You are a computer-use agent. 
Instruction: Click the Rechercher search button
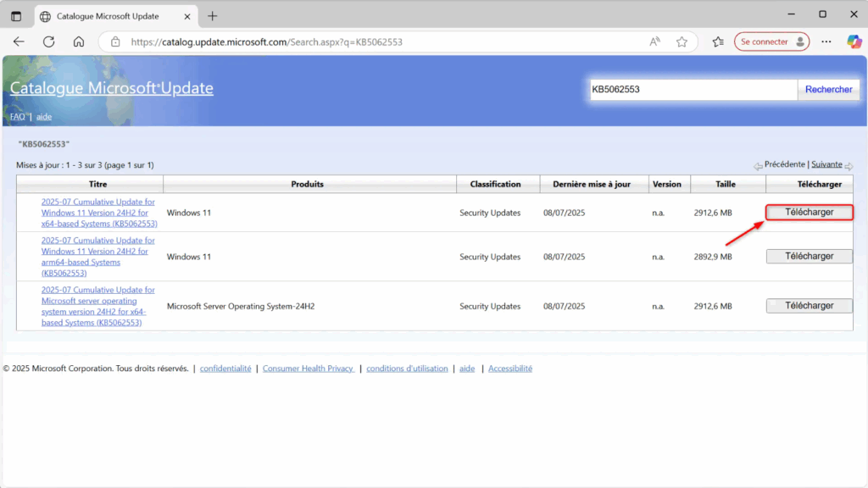pos(829,90)
